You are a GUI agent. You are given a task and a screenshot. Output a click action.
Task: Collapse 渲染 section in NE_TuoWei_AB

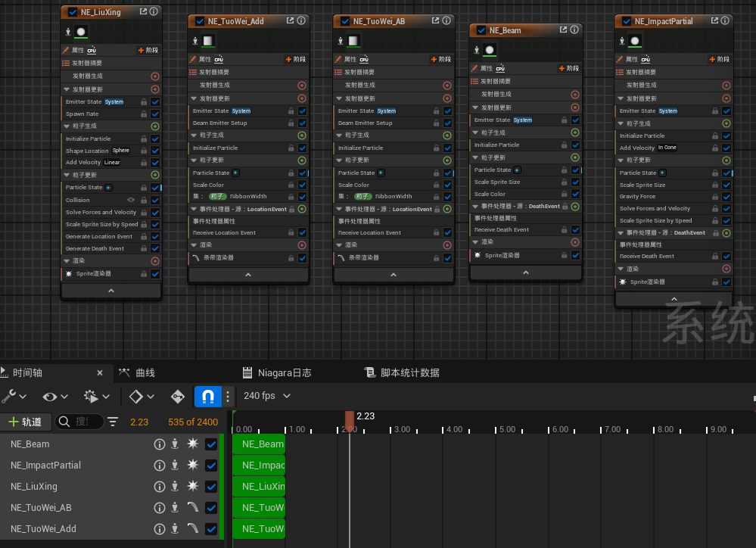[339, 245]
